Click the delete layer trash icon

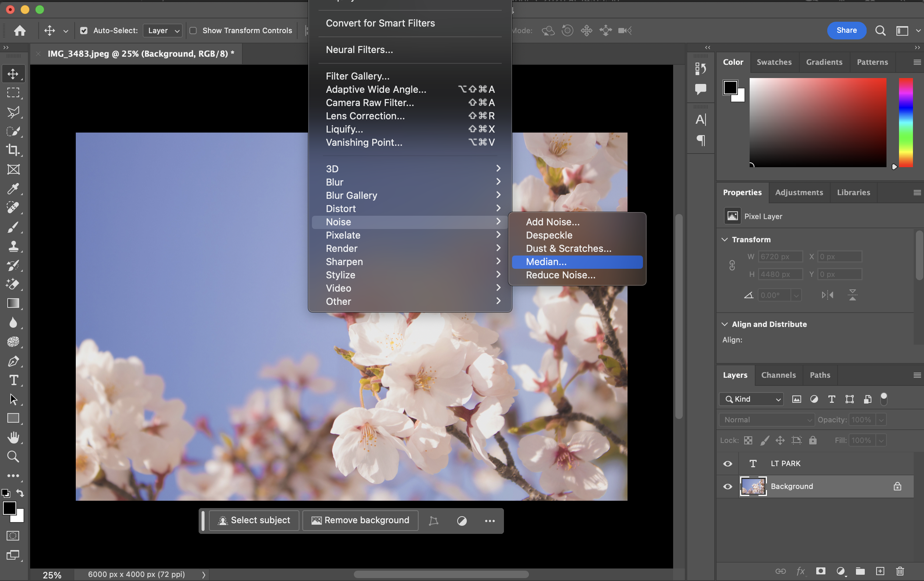point(900,571)
